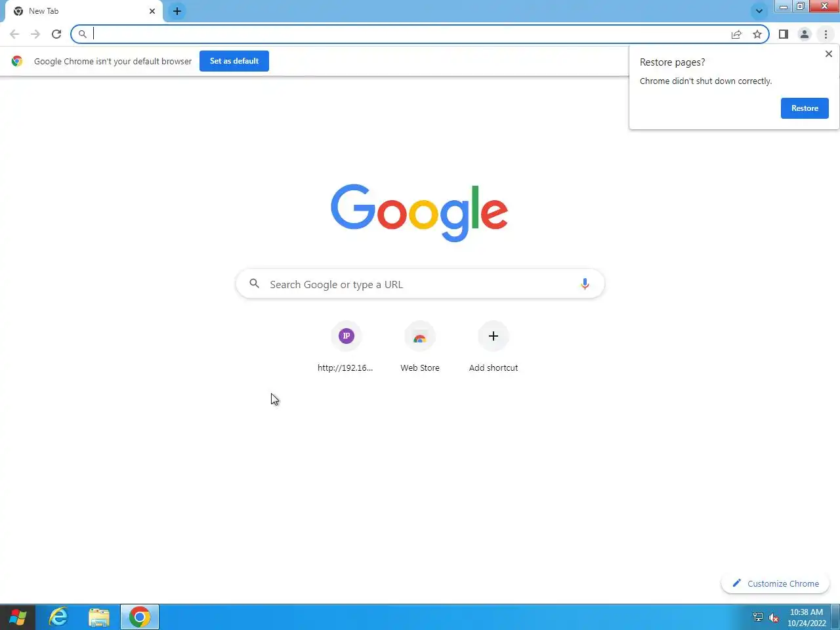Click the Chrome logo in default browser bar
The width and height of the screenshot is (840, 630).
(17, 61)
